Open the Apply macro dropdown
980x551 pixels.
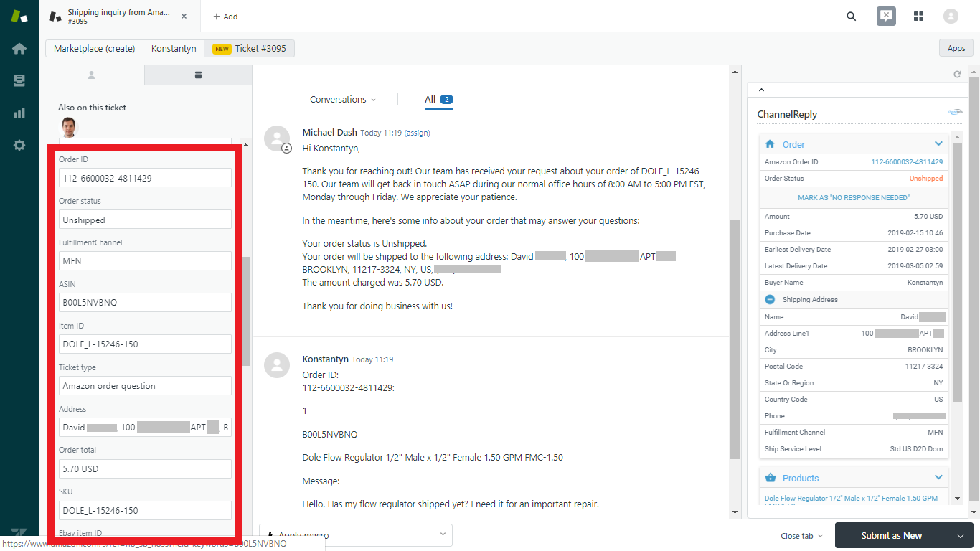pyautogui.click(x=356, y=535)
